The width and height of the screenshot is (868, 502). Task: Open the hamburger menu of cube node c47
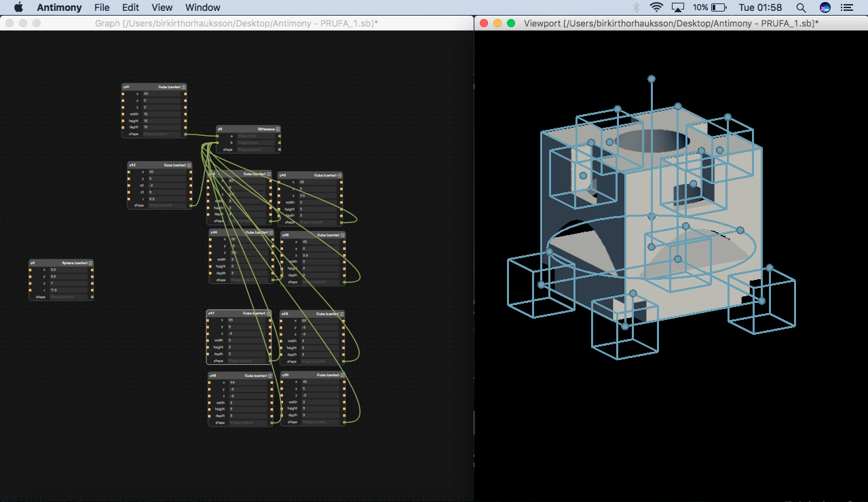pos(269,313)
